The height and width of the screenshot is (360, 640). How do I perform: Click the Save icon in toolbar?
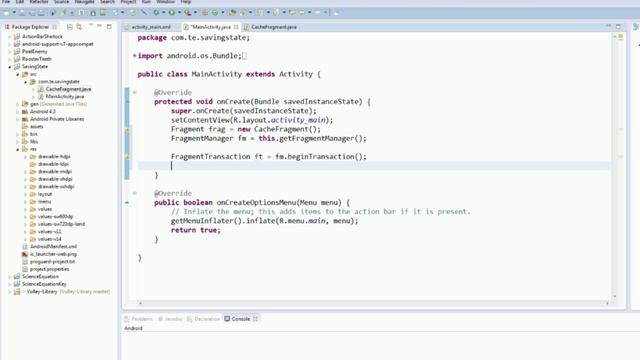[x=22, y=13]
